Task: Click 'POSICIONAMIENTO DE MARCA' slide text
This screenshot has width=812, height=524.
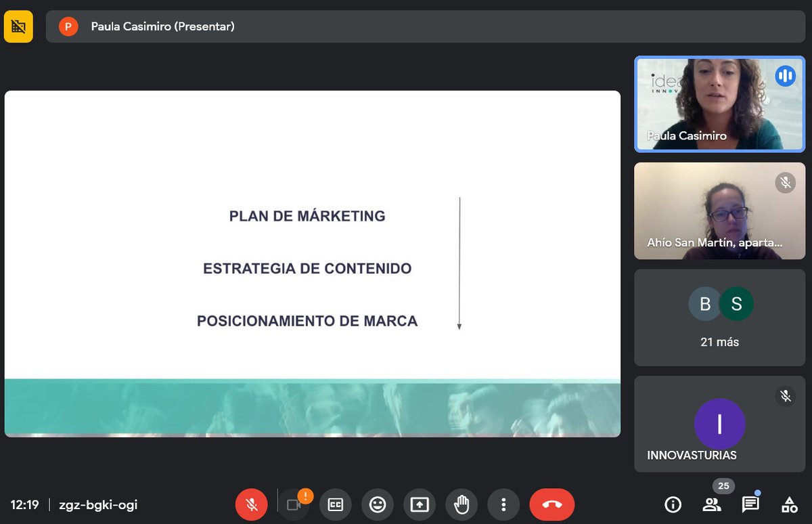Action: (x=307, y=321)
